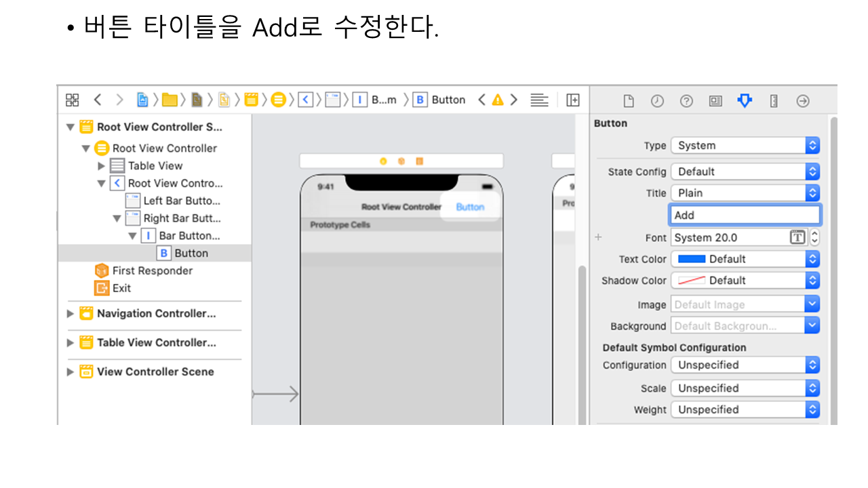
Task: Collapse the Root View Controller Scene
Action: [x=71, y=127]
